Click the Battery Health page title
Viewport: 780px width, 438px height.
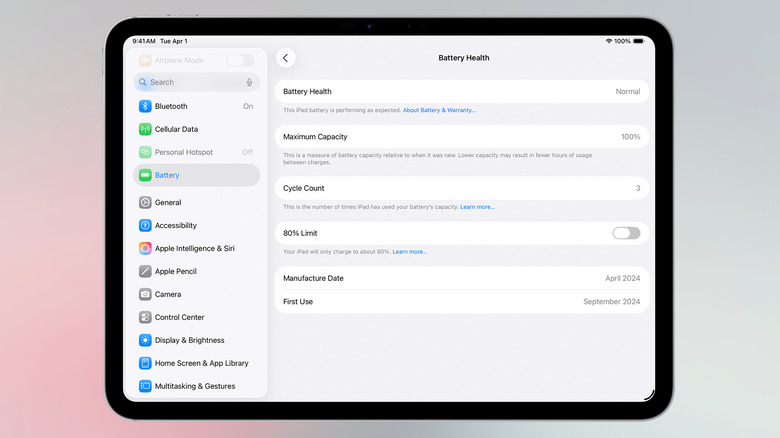pyautogui.click(x=464, y=58)
